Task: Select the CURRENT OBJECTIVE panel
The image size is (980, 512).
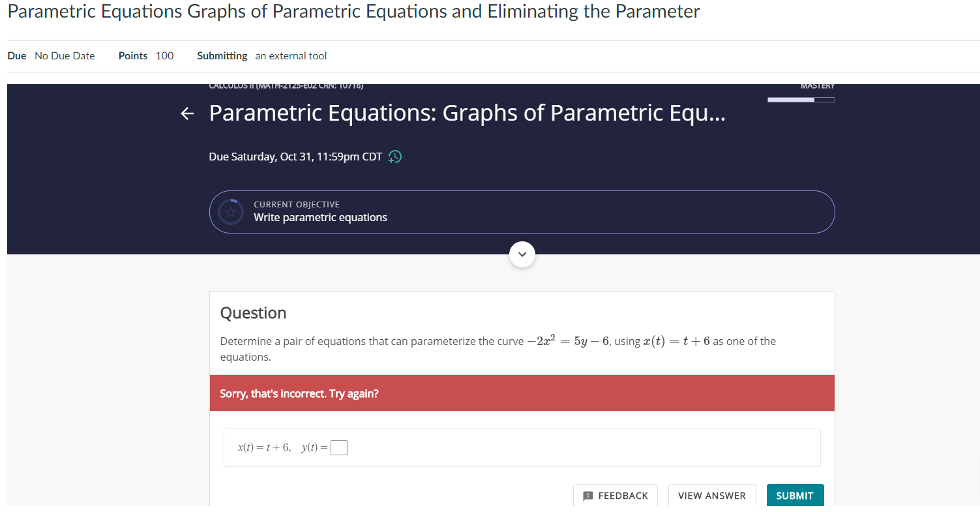Action: 522,211
